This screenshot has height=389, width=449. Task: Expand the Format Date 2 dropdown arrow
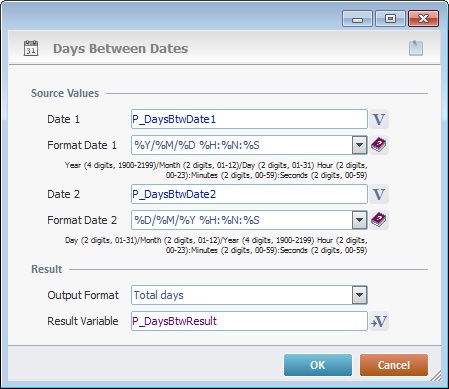pyautogui.click(x=359, y=220)
